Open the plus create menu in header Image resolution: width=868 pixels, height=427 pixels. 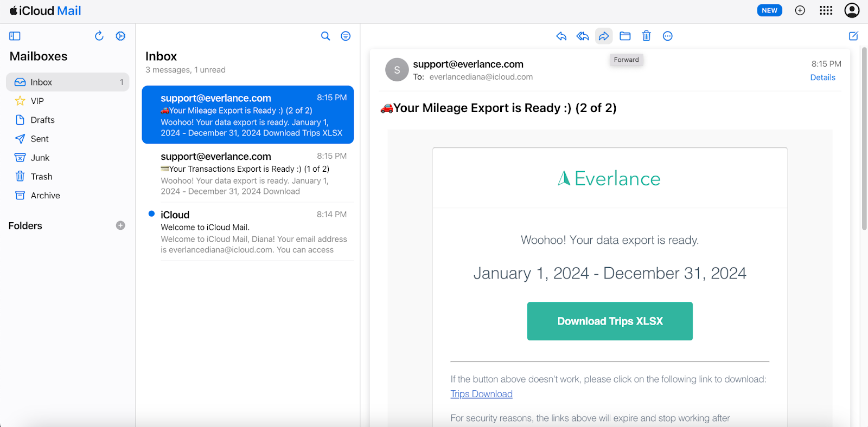(800, 10)
